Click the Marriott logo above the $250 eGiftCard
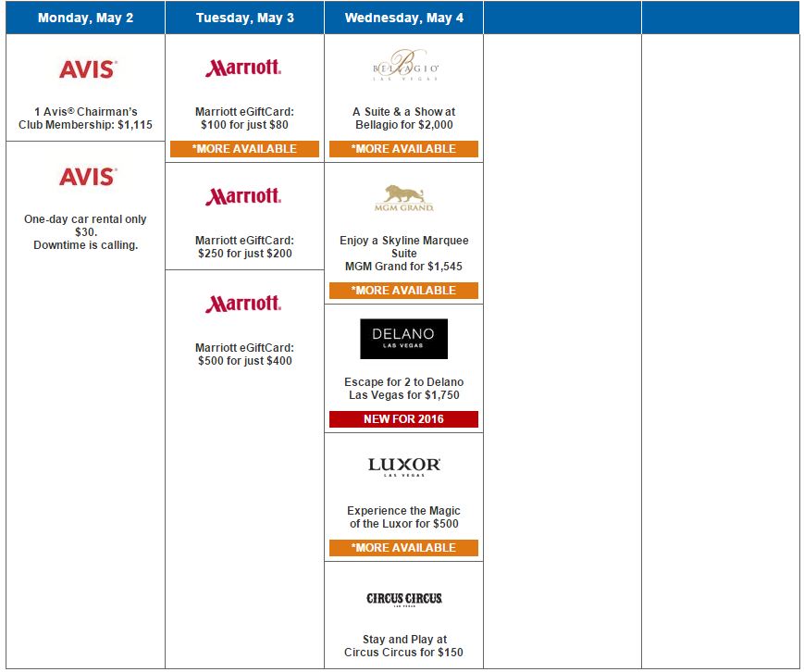This screenshot has width=804, height=672. coord(243,196)
